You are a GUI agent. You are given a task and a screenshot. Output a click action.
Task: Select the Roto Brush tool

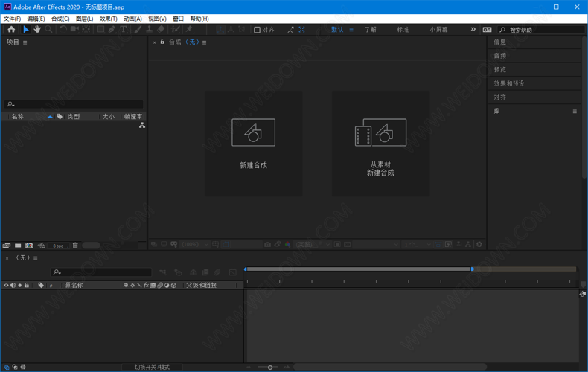(175, 29)
